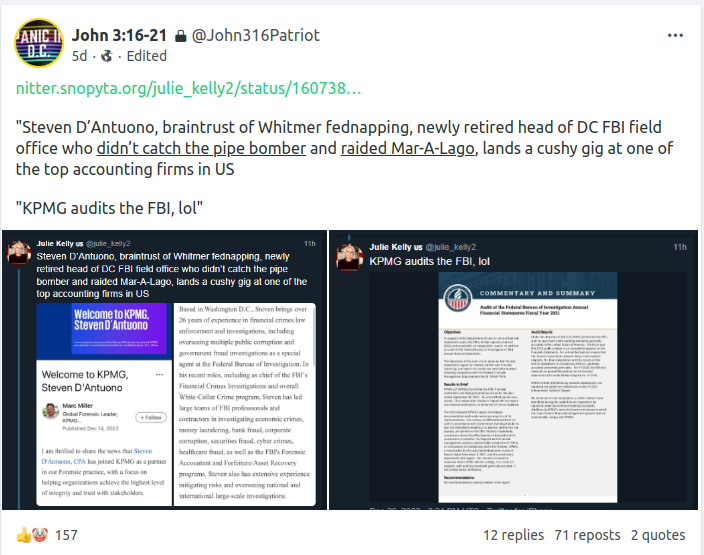Click the @John316Patriot handle
704x555 pixels.
tap(256, 35)
